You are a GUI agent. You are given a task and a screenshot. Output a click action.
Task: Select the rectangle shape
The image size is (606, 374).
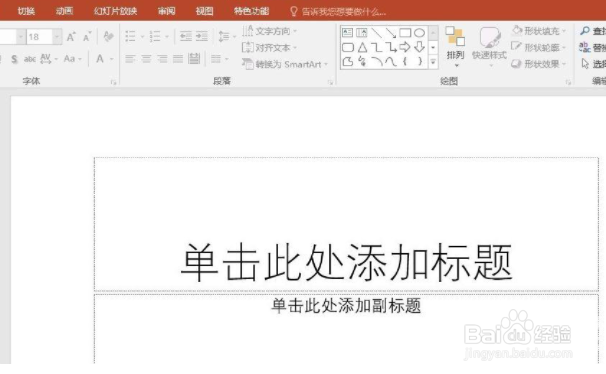point(405,33)
